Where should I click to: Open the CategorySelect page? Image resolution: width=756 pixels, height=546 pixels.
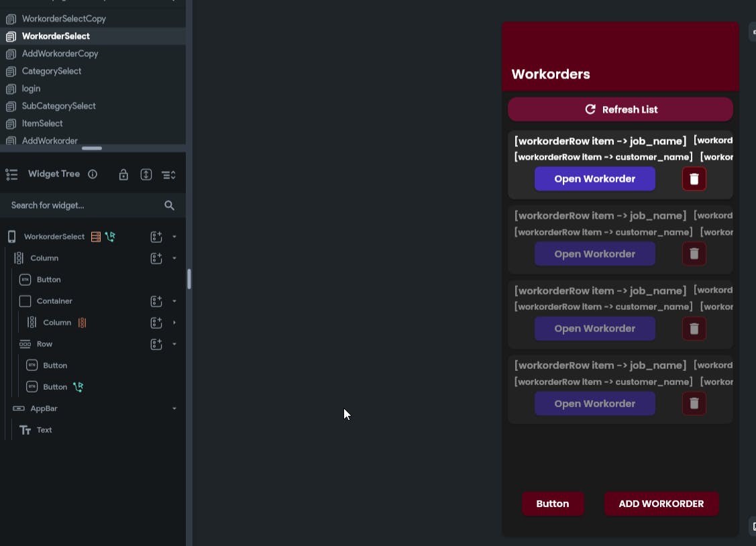coord(52,71)
